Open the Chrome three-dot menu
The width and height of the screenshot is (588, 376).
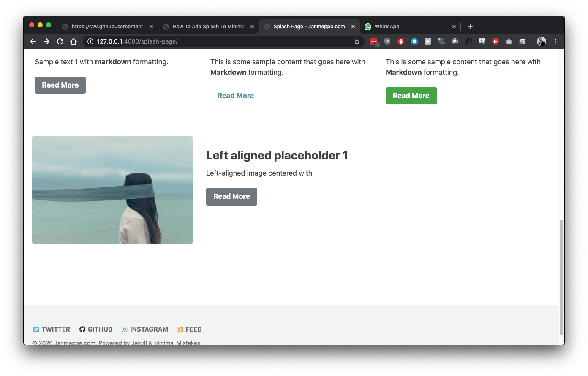(555, 41)
